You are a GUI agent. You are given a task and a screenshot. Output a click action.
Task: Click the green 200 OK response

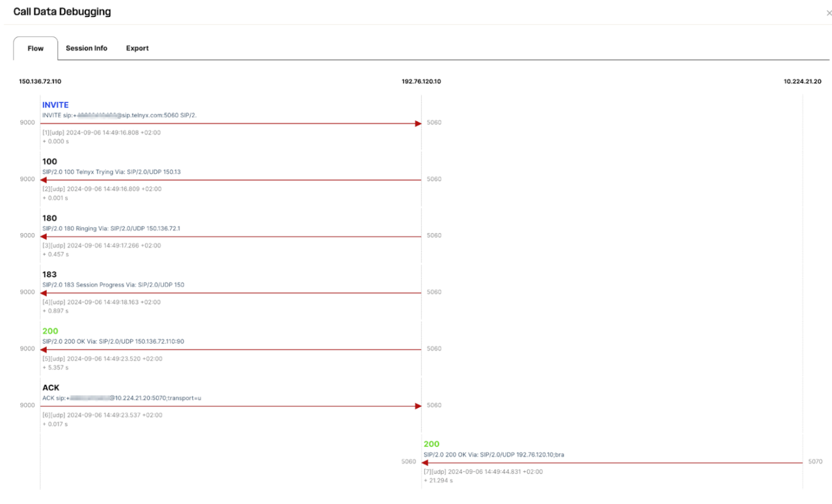pos(50,331)
